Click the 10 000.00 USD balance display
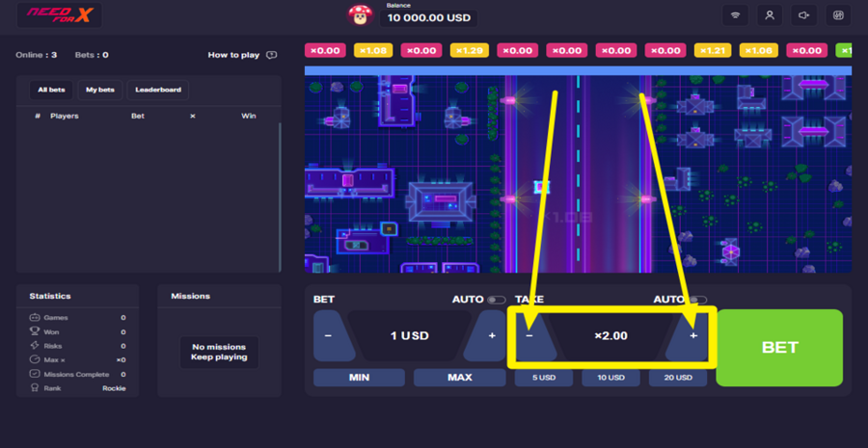 pos(428,17)
